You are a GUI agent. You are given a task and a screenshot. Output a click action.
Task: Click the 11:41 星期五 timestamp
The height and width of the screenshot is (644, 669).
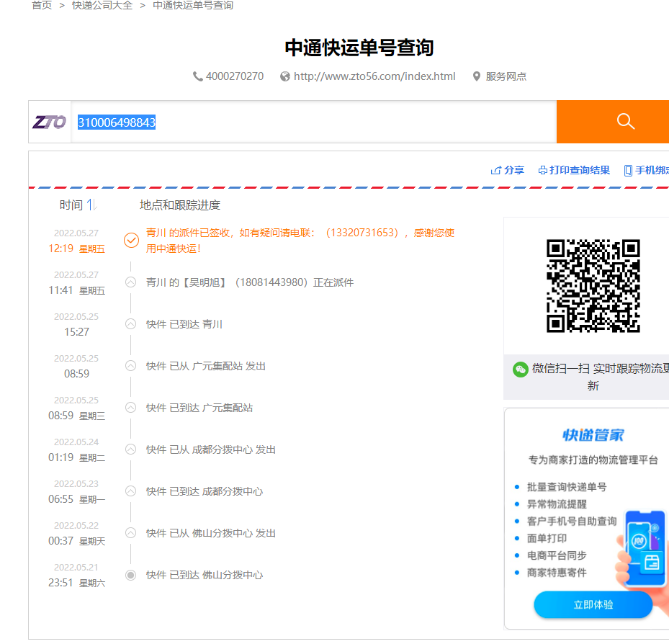(77, 290)
